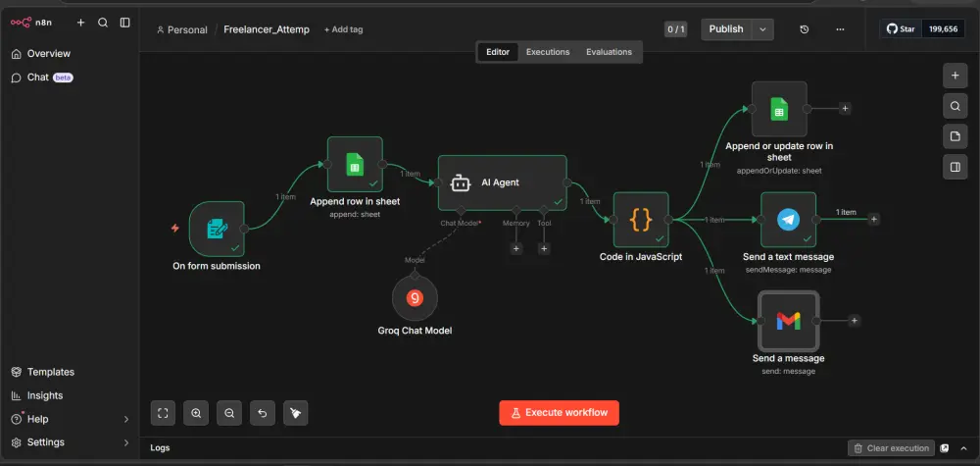Click plus after Gmail Send a message node
Screen dimensions: 980x466
[855, 321]
